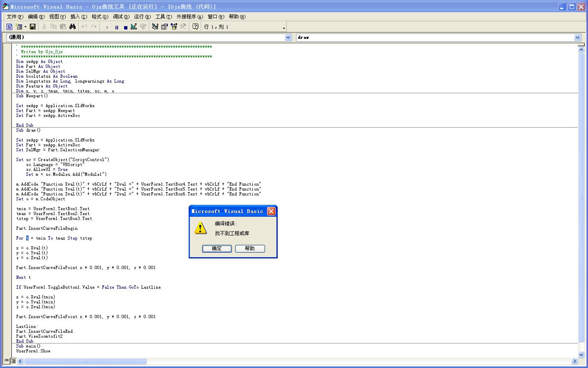This screenshot has width=588, height=368.
Task: Click the highlighted variable t in For line
Action: [27, 238]
